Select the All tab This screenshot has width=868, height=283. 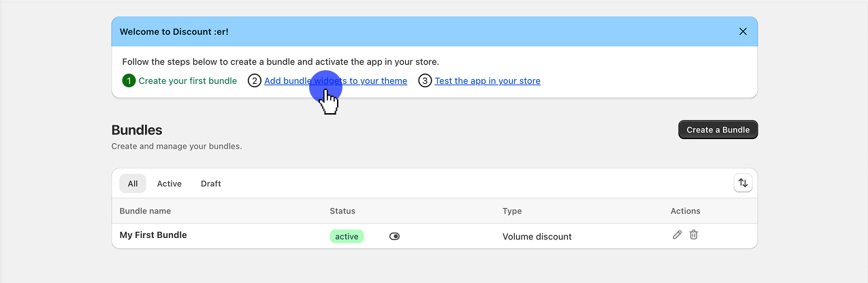click(x=133, y=183)
